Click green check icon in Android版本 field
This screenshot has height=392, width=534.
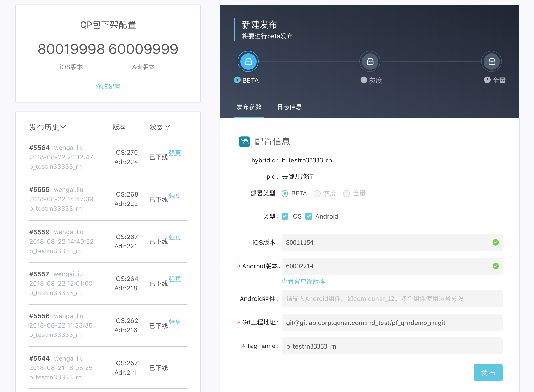495,266
